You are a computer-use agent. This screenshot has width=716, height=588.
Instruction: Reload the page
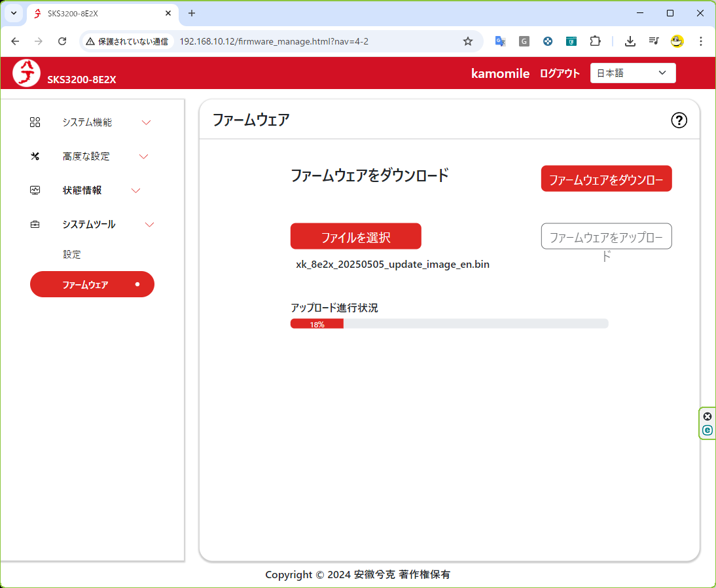point(62,41)
